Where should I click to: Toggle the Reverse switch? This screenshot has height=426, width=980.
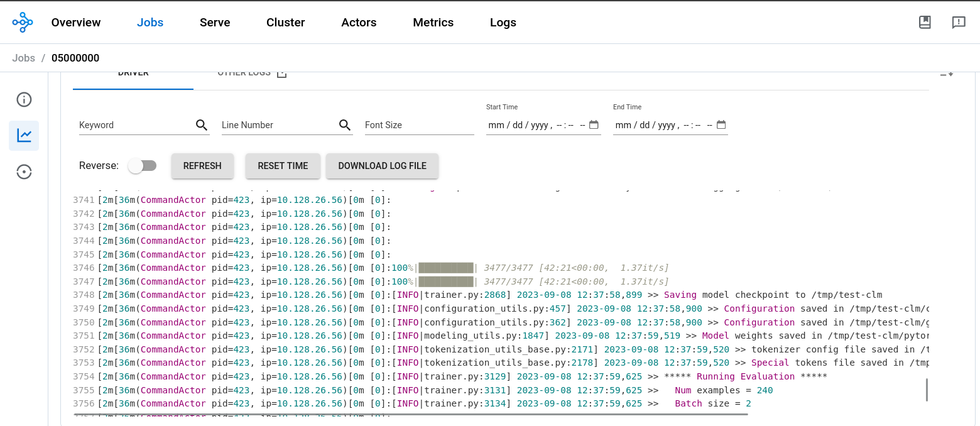tap(142, 166)
